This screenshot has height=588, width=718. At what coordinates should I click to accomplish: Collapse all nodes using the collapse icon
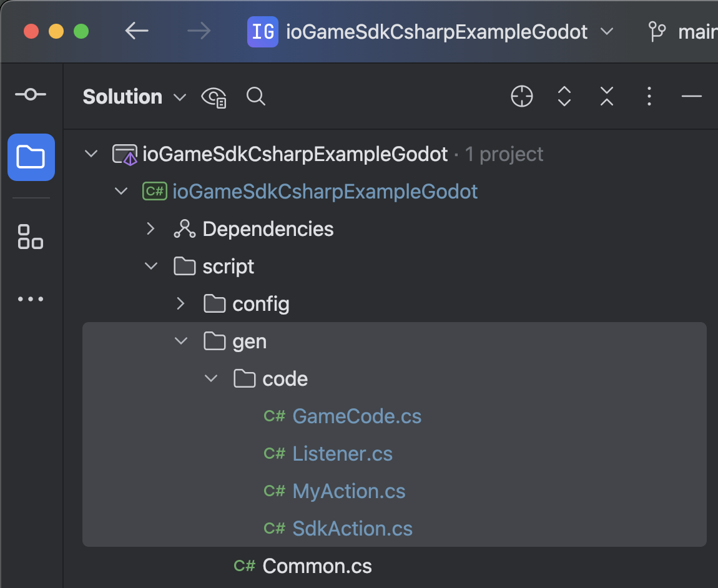[x=606, y=97]
